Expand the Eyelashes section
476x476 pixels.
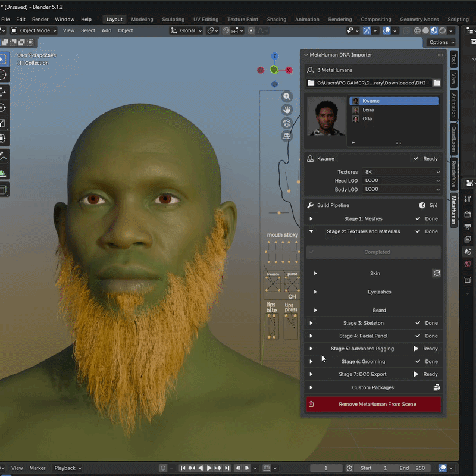click(315, 292)
